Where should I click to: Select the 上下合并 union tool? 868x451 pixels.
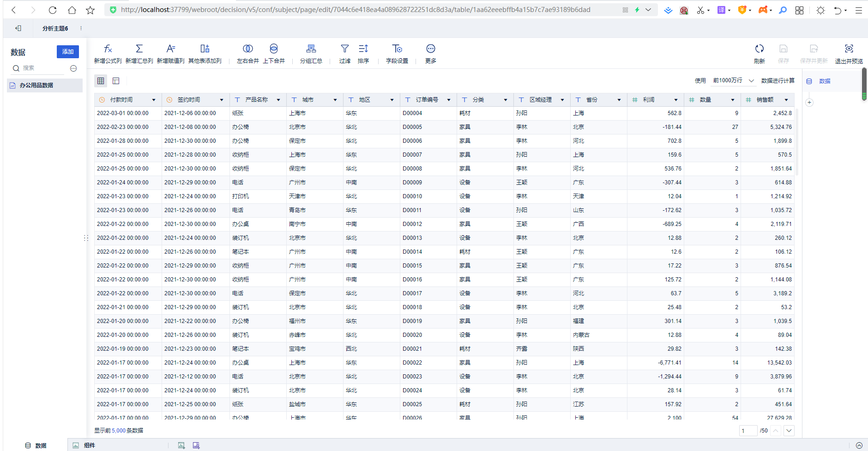[274, 49]
